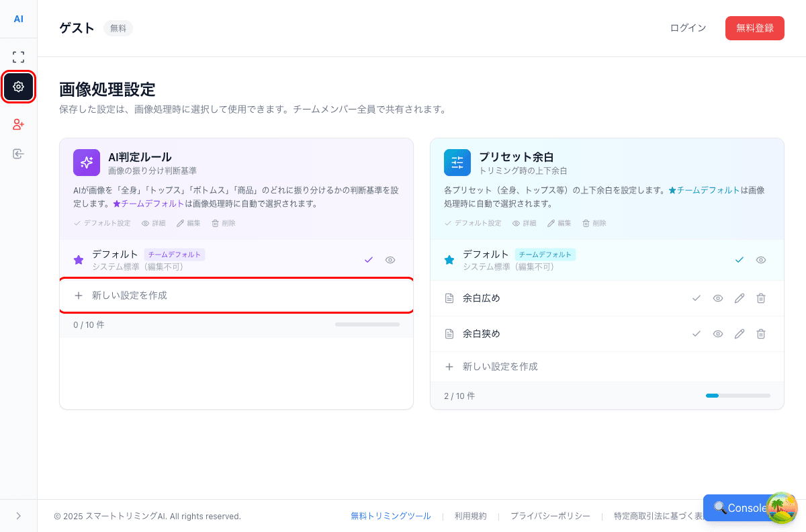The image size is (806, 532).
Task: Click the プリセット余白 usage progress bar
Action: pyautogui.click(x=738, y=396)
